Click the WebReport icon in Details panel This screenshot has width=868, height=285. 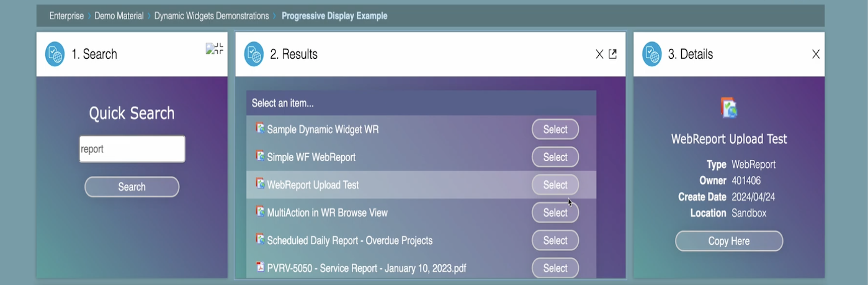(729, 108)
